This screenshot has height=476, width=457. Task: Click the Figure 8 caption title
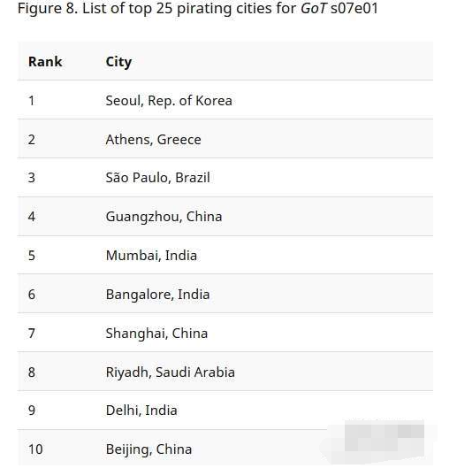pos(198,8)
